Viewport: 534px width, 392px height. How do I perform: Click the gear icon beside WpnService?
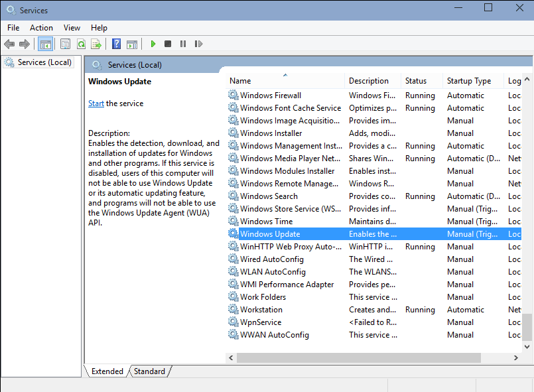(234, 322)
